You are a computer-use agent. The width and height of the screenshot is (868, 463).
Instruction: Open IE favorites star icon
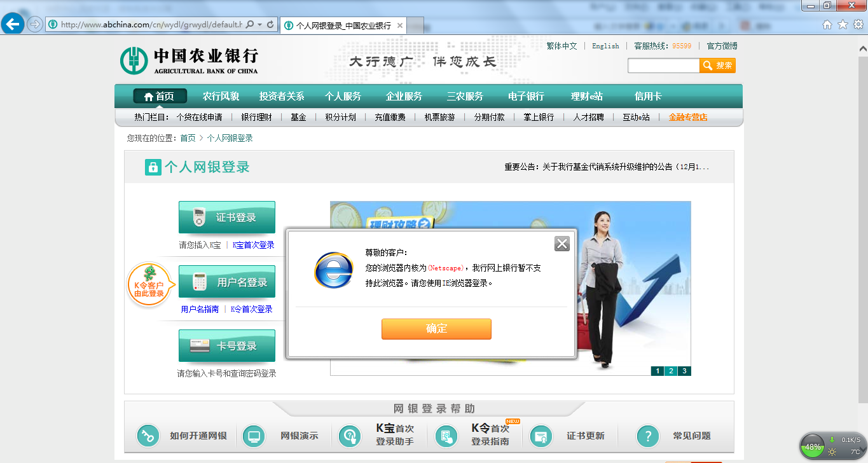coord(843,25)
